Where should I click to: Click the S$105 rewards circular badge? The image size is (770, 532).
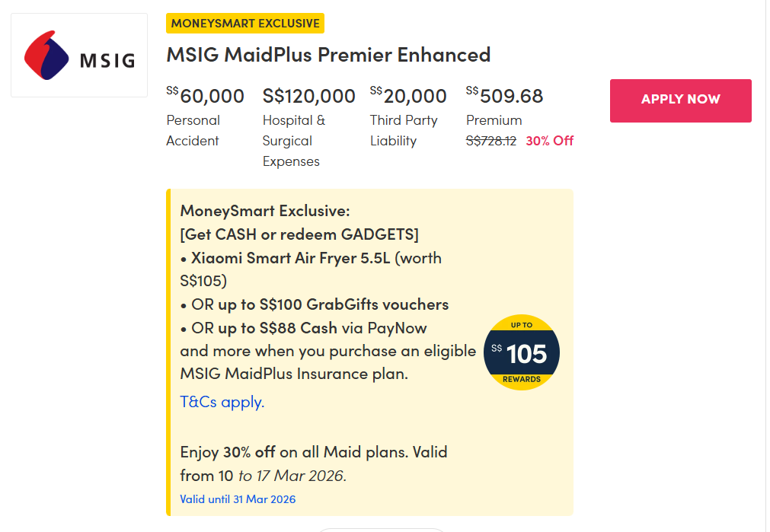(x=522, y=352)
